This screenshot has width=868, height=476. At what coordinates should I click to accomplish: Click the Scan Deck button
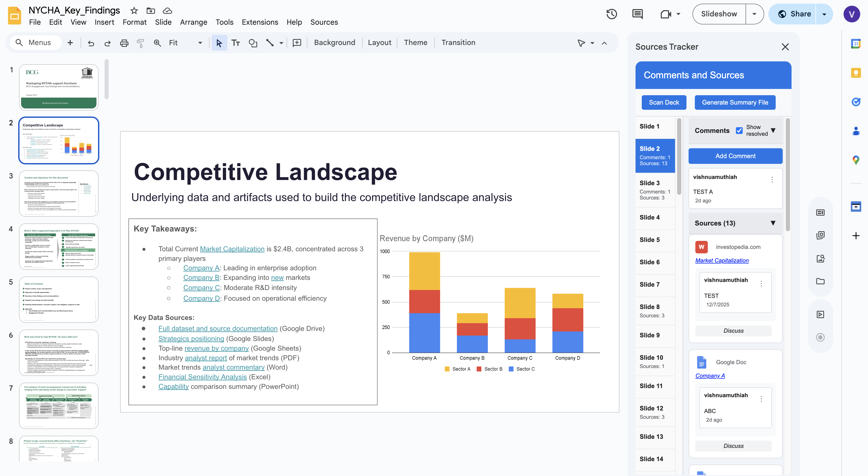click(x=664, y=102)
